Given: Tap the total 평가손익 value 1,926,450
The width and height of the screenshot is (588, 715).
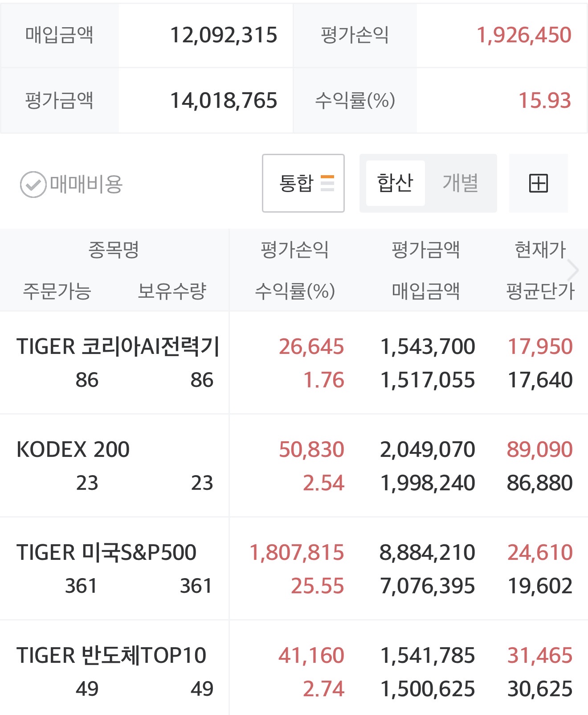Looking at the screenshot, I should pos(524,35).
